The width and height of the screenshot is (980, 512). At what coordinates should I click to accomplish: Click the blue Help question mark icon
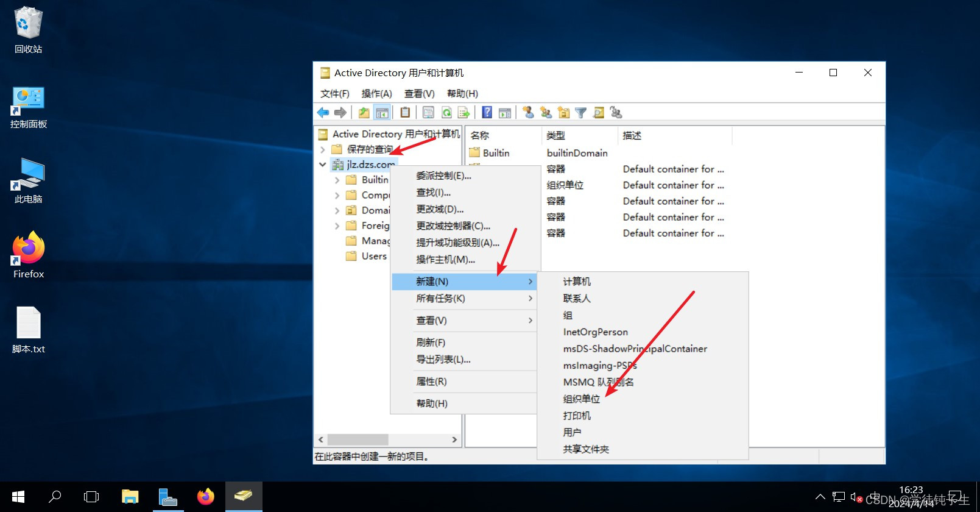click(487, 112)
